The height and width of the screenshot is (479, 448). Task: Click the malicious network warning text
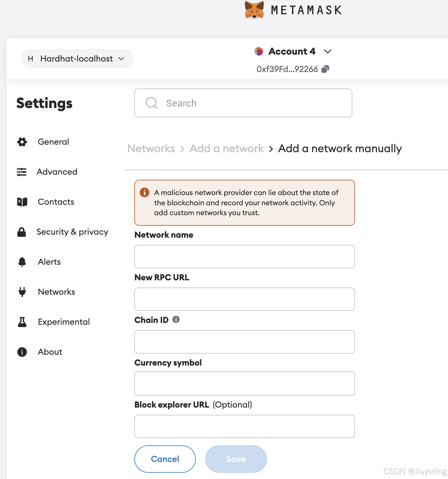246,203
